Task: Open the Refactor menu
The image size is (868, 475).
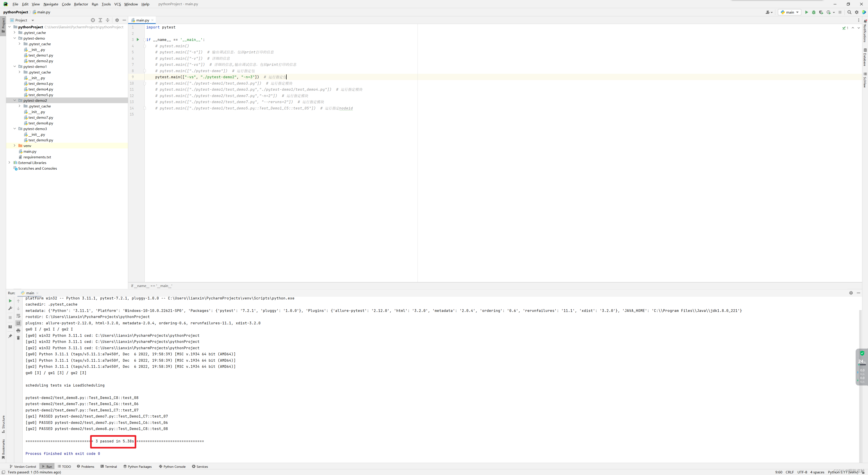Action: pyautogui.click(x=81, y=4)
